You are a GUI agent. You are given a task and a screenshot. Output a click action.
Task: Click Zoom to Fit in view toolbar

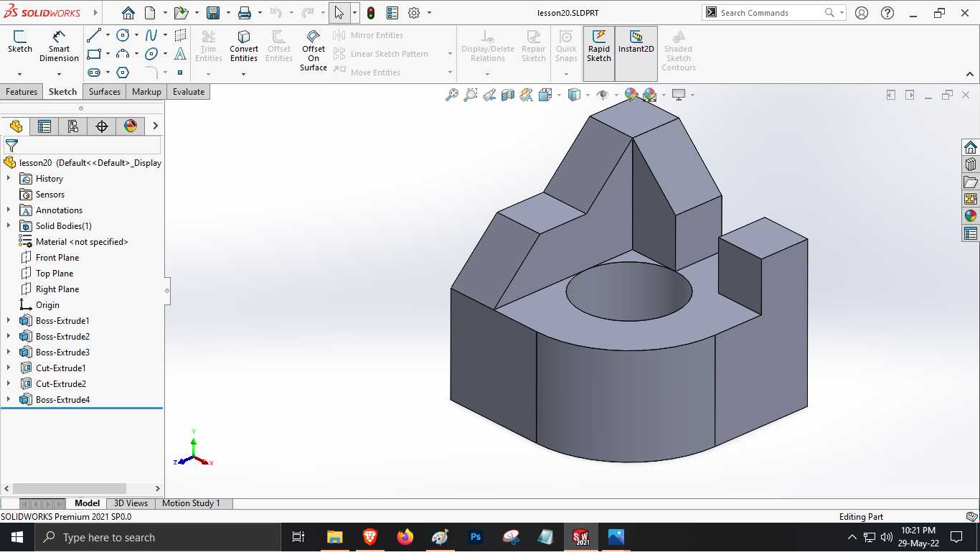tap(452, 95)
